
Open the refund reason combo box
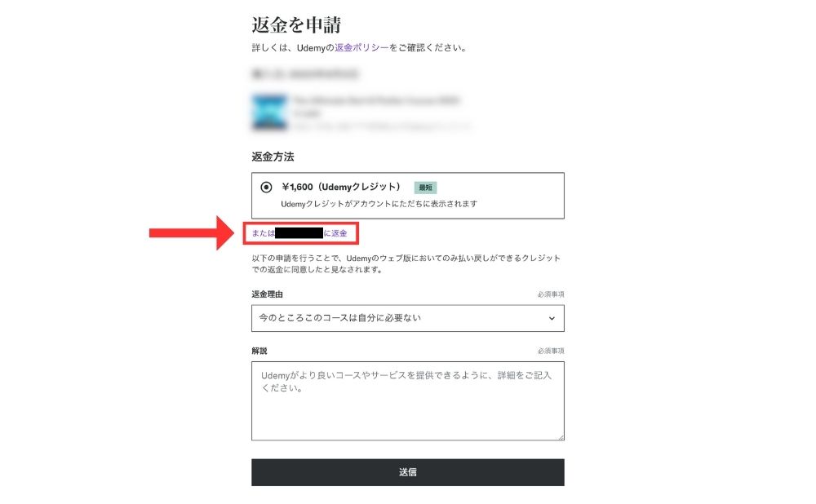pos(407,318)
